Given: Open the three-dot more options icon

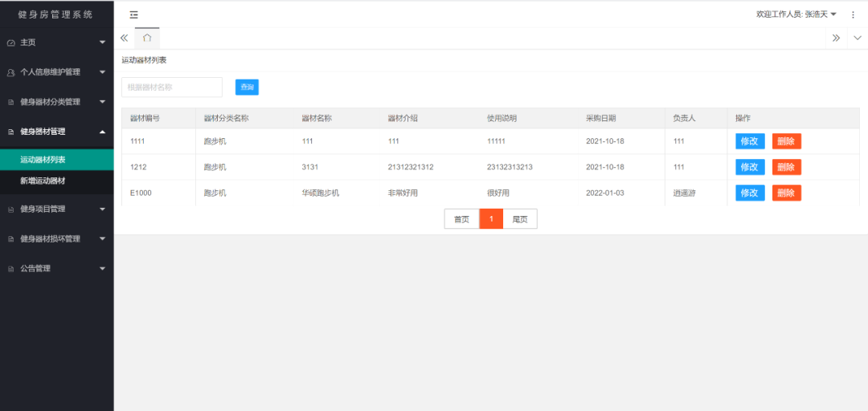Looking at the screenshot, I should point(853,14).
